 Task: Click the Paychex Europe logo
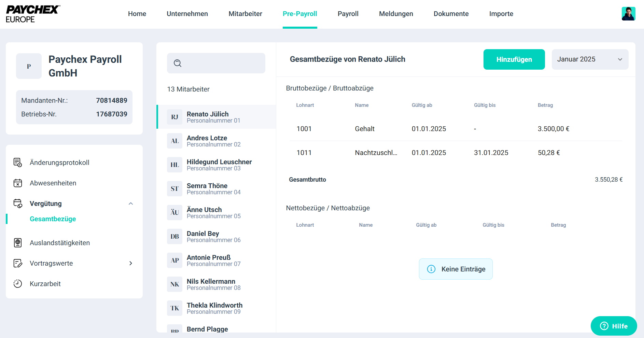(x=33, y=14)
